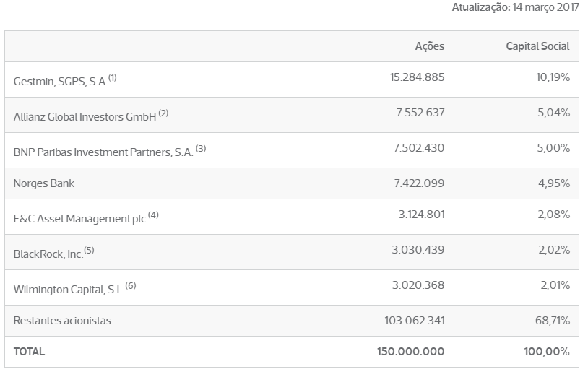The width and height of the screenshot is (588, 372).
Task: Click the 2,08% capital value
Action: point(554,215)
